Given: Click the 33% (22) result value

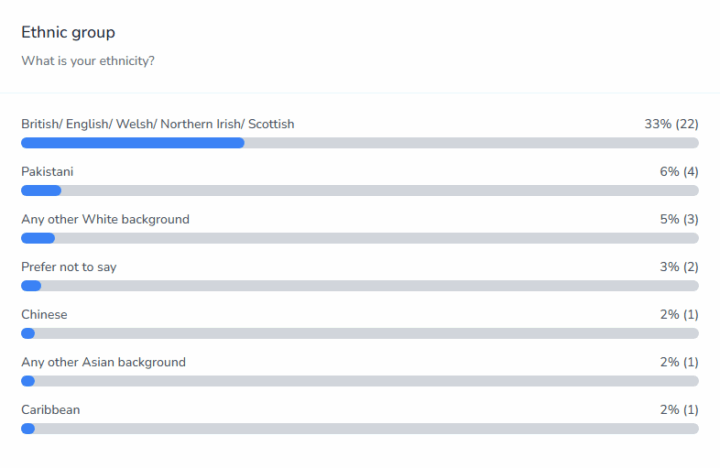Looking at the screenshot, I should [671, 124].
